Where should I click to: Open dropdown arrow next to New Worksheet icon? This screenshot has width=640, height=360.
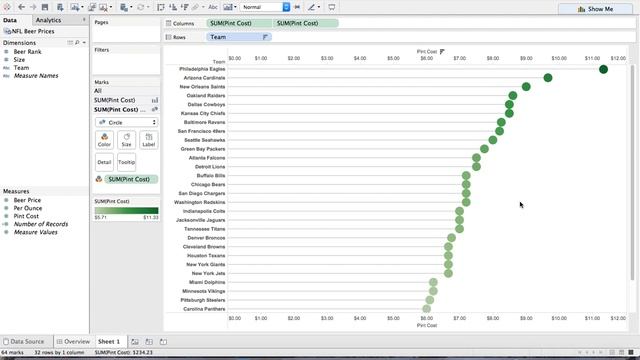pyautogui.click(x=82, y=7)
